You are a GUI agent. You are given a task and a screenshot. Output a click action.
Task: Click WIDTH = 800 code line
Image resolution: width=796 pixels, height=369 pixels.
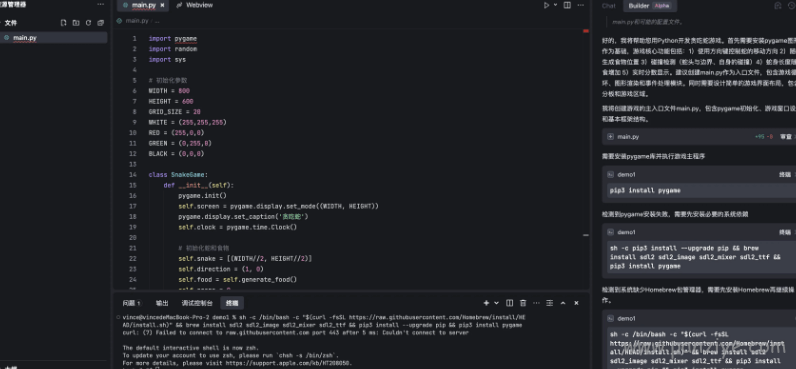(x=169, y=91)
